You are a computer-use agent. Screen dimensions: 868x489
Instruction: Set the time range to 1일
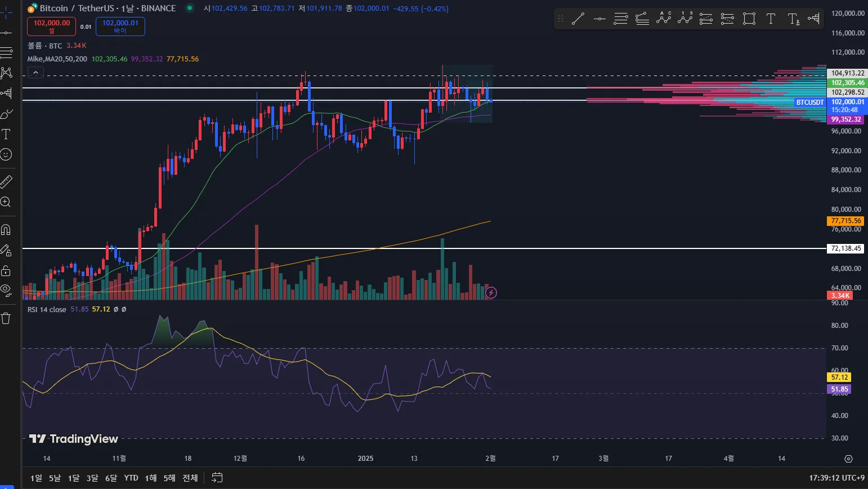pos(36,478)
